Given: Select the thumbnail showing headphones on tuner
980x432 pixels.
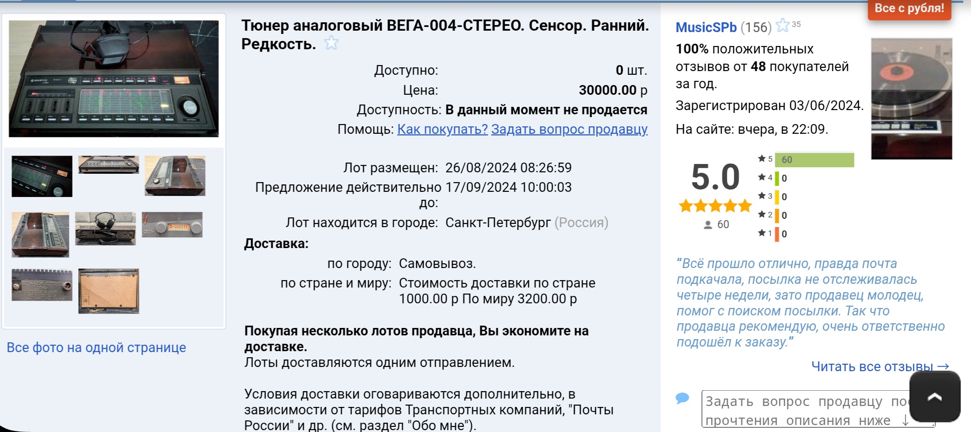Looking at the screenshot, I should [x=106, y=228].
